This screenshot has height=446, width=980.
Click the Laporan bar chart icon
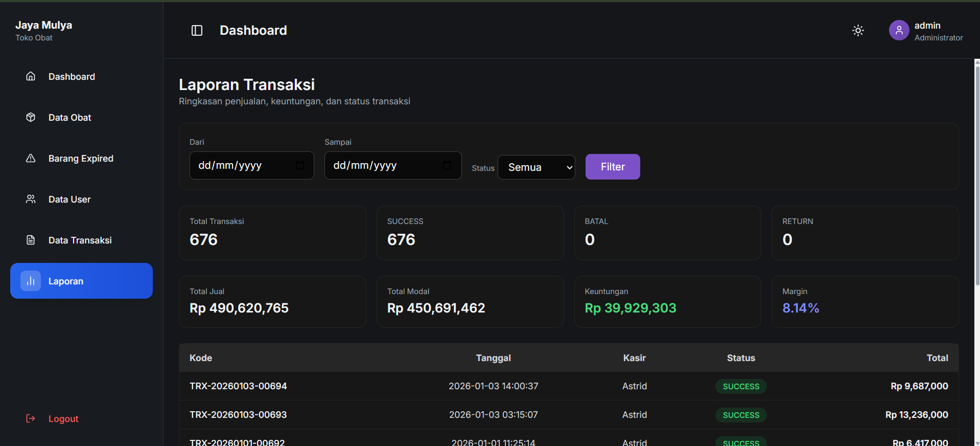coord(31,281)
